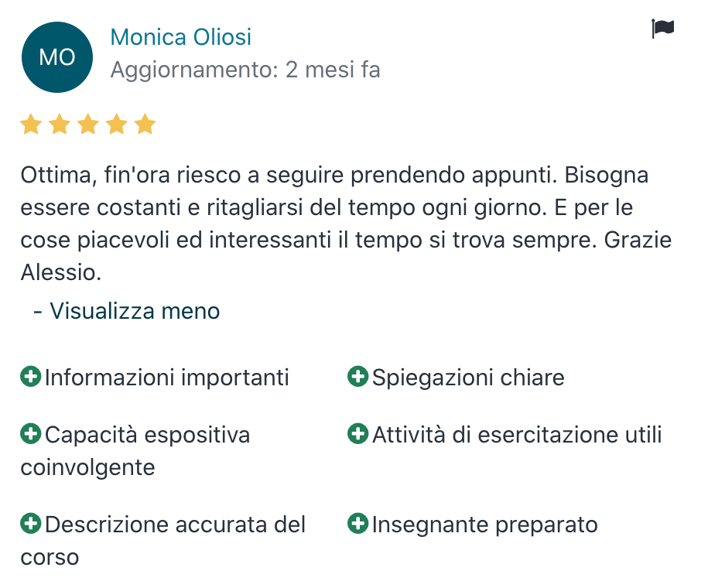Viewport: 708px width, 588px height.
Task: Click the fifth rating star
Action: pyautogui.click(x=145, y=125)
